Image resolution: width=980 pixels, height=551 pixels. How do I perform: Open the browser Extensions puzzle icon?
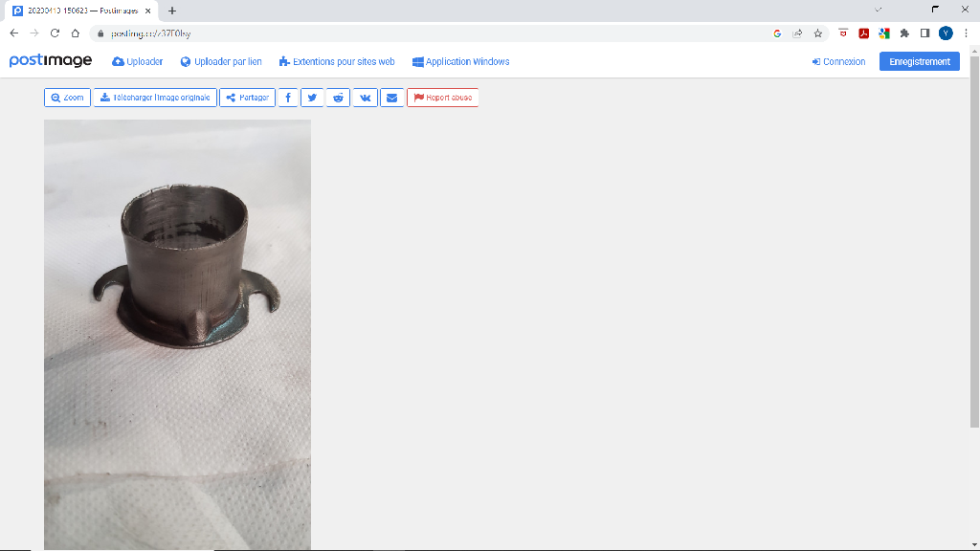tap(904, 33)
